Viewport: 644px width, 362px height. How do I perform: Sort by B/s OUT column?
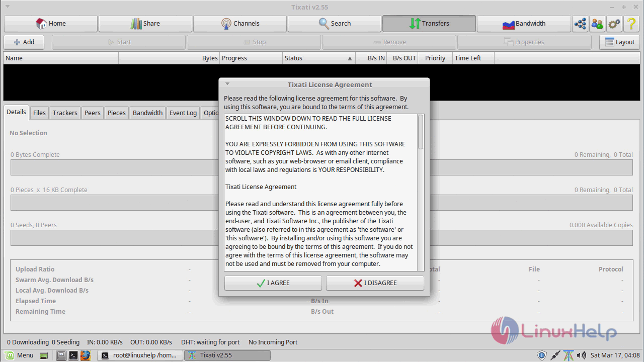pos(403,58)
